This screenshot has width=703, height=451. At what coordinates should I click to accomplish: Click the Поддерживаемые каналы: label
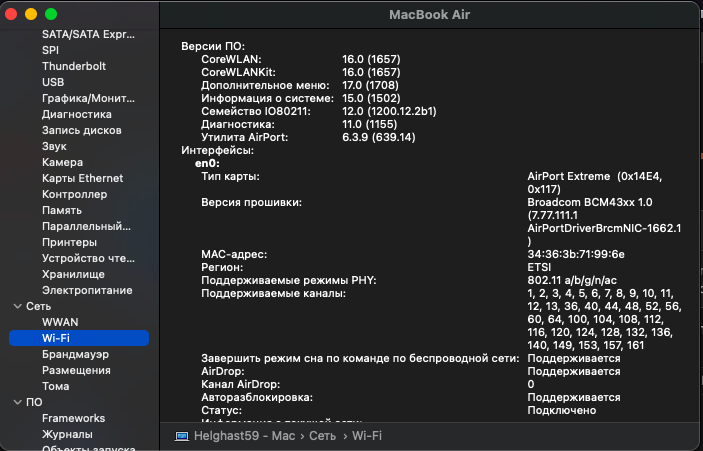click(273, 294)
